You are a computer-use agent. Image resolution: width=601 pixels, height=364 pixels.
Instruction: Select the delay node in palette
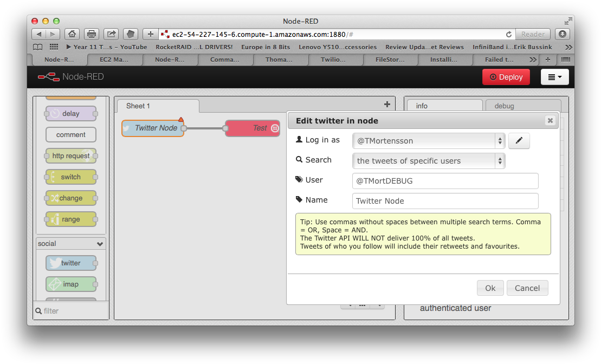(71, 114)
